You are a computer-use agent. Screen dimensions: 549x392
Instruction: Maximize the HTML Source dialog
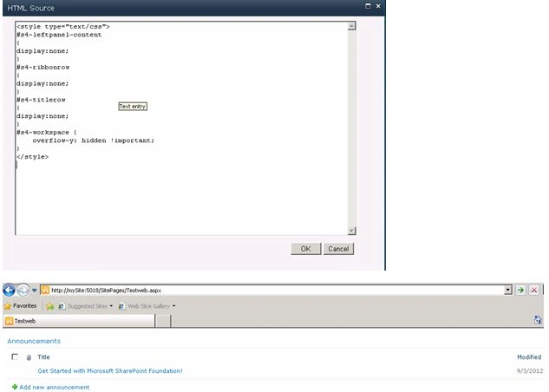pos(368,6)
